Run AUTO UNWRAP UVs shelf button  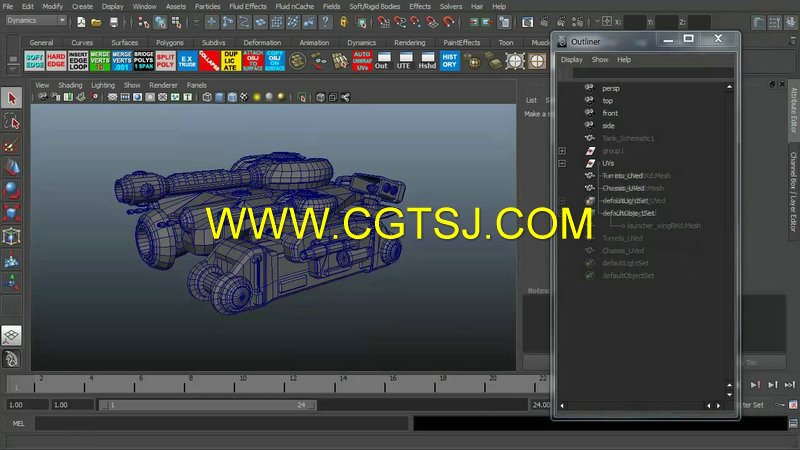362,61
